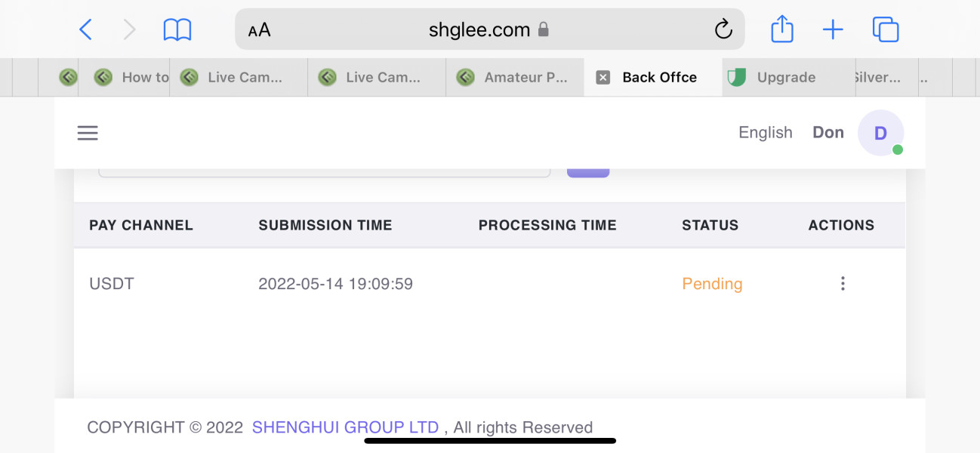Tap the shglee.com address bar
The height and width of the screenshot is (453, 980).
479,30
